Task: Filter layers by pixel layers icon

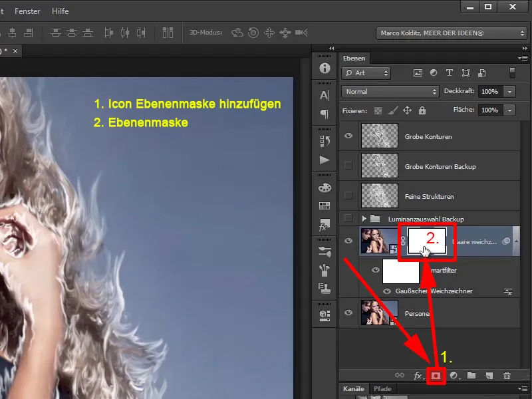Action: pyautogui.click(x=418, y=73)
